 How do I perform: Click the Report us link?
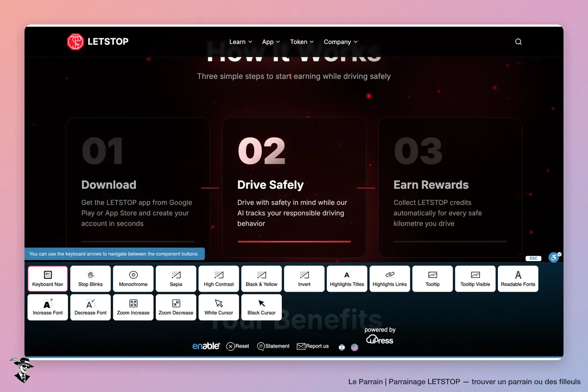[313, 346]
